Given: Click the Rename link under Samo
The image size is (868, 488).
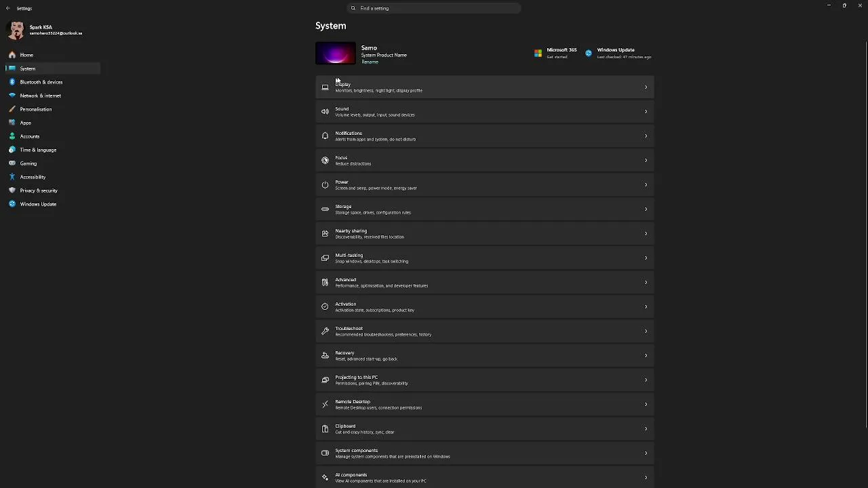Looking at the screenshot, I should [x=370, y=62].
